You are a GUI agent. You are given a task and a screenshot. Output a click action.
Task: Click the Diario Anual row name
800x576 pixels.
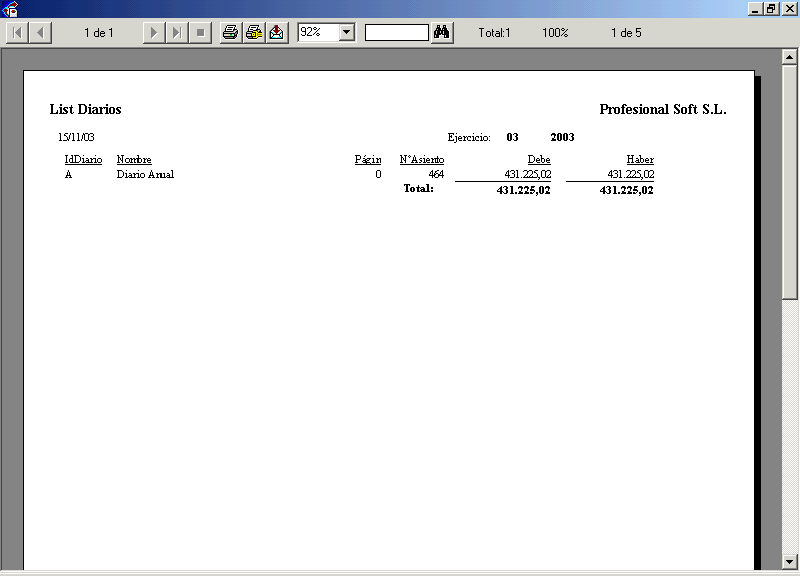[x=145, y=175]
